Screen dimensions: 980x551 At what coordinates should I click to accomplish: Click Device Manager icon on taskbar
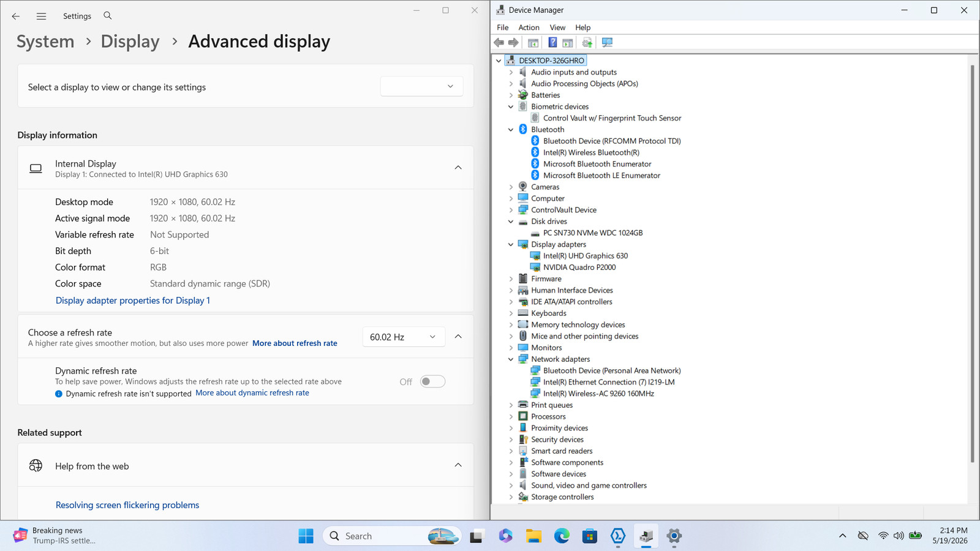coord(646,536)
